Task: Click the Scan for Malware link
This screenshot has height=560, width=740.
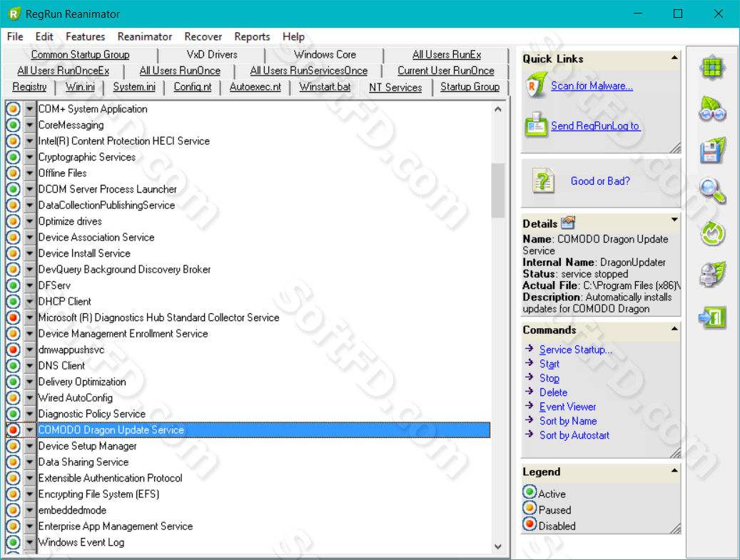Action: point(592,86)
